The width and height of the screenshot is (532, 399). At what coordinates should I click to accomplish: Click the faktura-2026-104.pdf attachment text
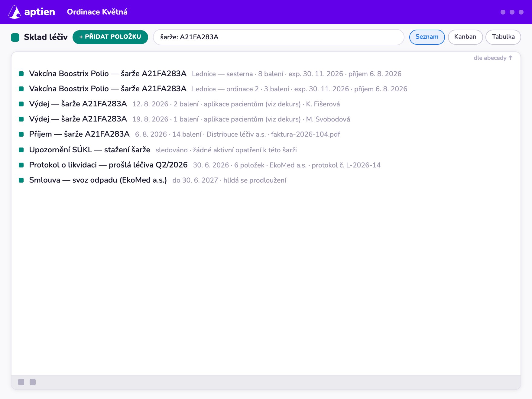tap(305, 134)
